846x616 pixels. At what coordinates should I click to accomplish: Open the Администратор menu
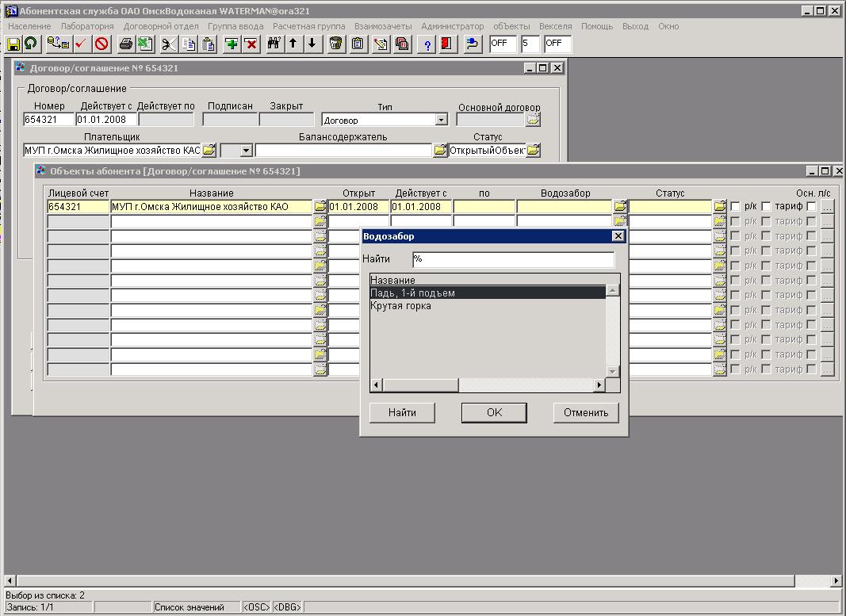coord(452,26)
